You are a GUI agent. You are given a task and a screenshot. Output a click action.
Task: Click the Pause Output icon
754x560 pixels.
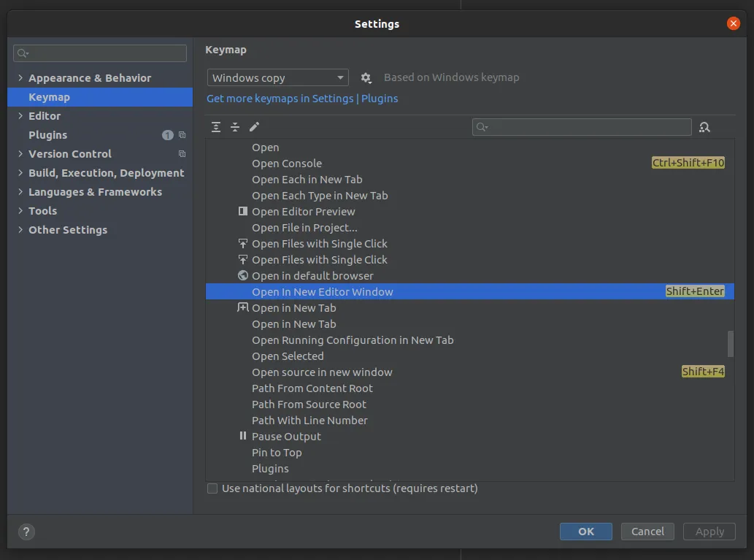click(243, 436)
